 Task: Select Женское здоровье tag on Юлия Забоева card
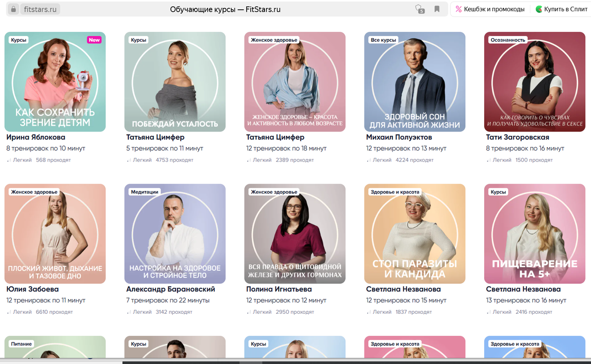click(34, 192)
